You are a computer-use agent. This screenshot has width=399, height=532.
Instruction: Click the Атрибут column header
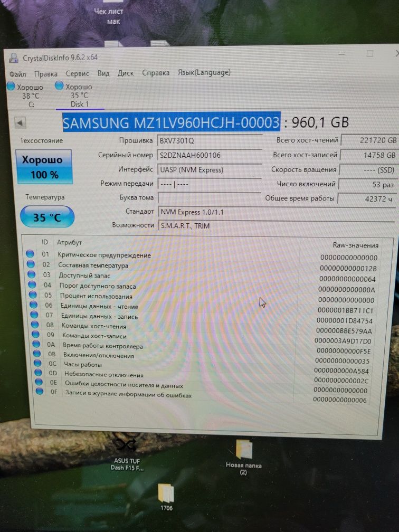pyautogui.click(x=69, y=242)
